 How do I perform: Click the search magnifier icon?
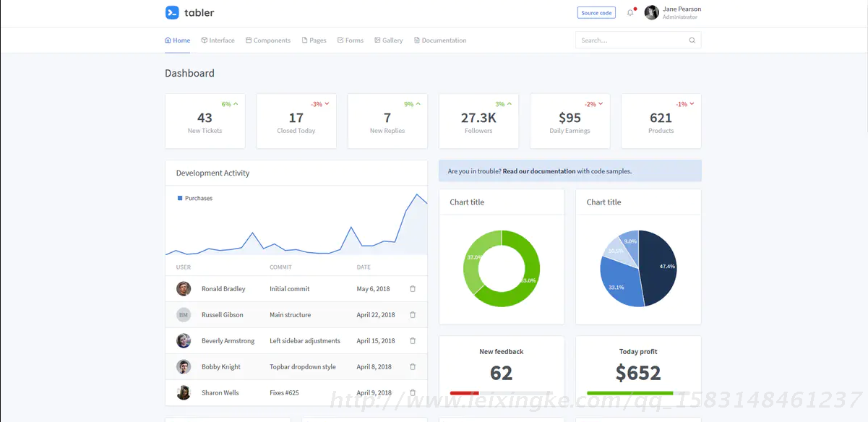click(692, 40)
